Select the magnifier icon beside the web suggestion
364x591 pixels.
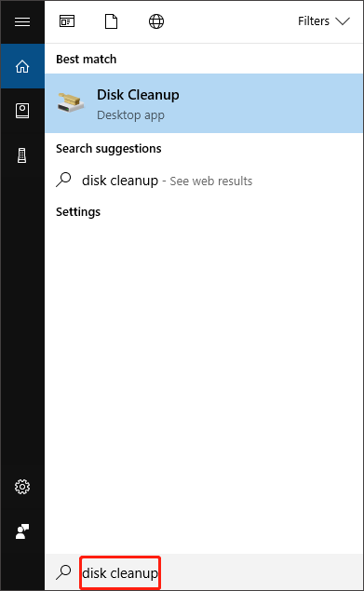point(63,180)
